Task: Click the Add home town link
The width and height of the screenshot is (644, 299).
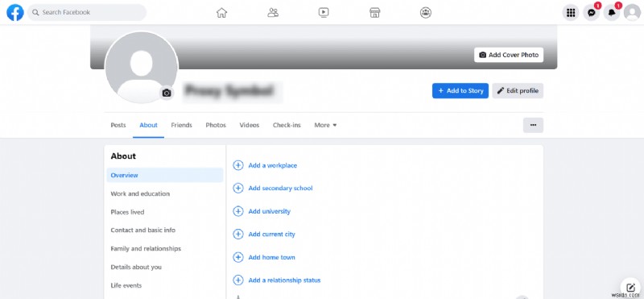Action: point(272,257)
